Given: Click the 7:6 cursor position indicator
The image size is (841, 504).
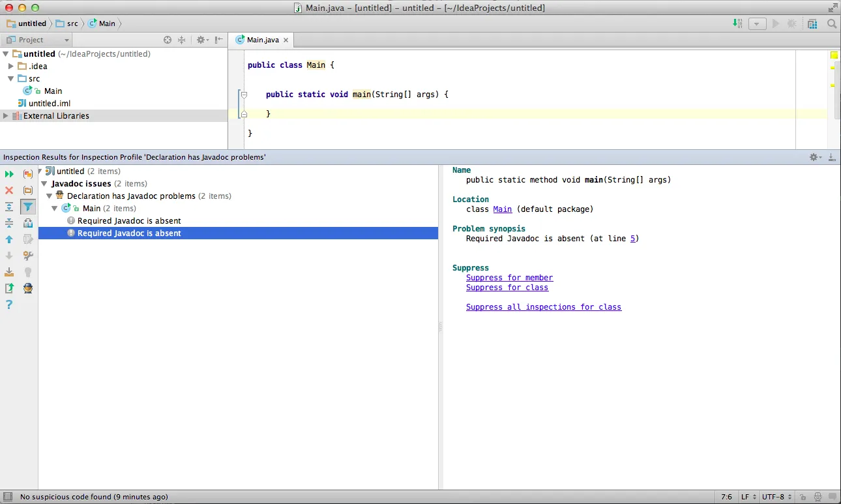Looking at the screenshot, I should point(726,497).
